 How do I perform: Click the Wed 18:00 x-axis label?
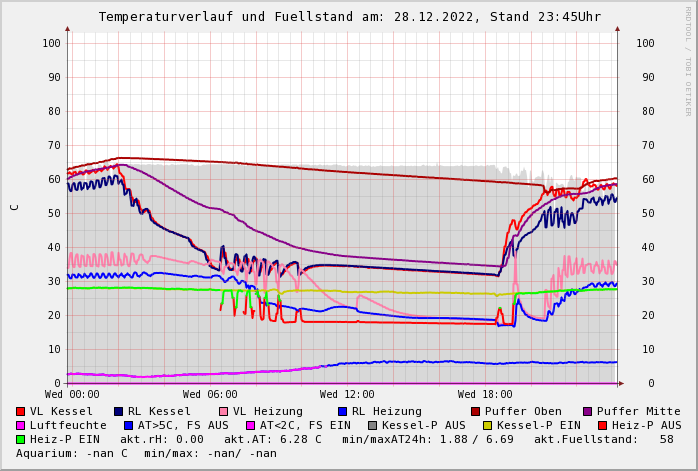point(485,395)
